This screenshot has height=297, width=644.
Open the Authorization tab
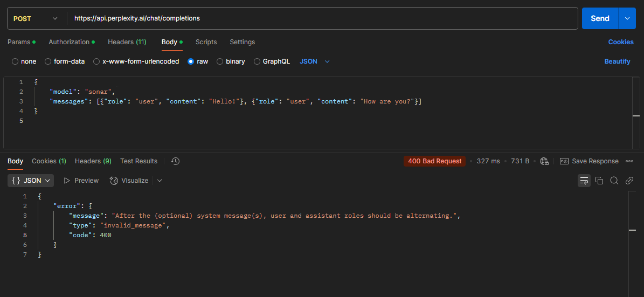click(72, 42)
